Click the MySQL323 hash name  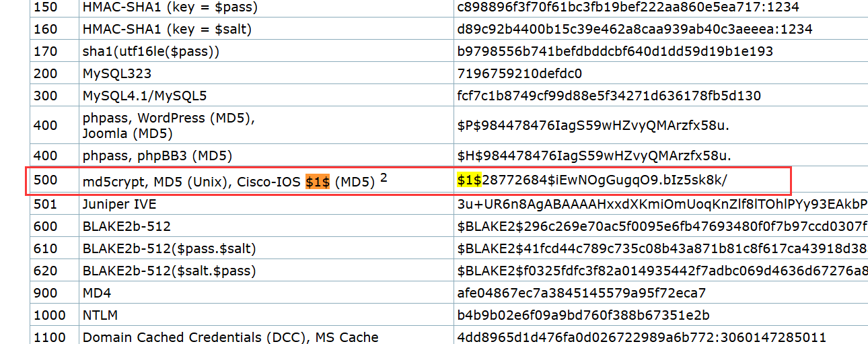coord(117,73)
